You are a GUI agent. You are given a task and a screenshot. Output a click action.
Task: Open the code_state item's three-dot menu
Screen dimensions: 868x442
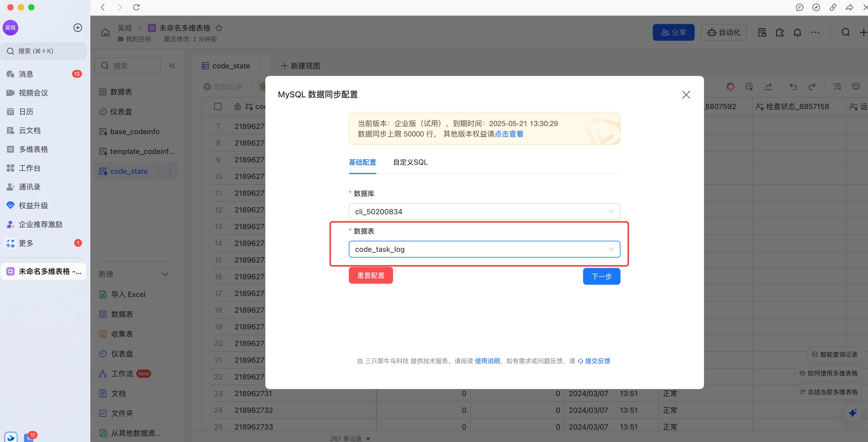tap(170, 171)
